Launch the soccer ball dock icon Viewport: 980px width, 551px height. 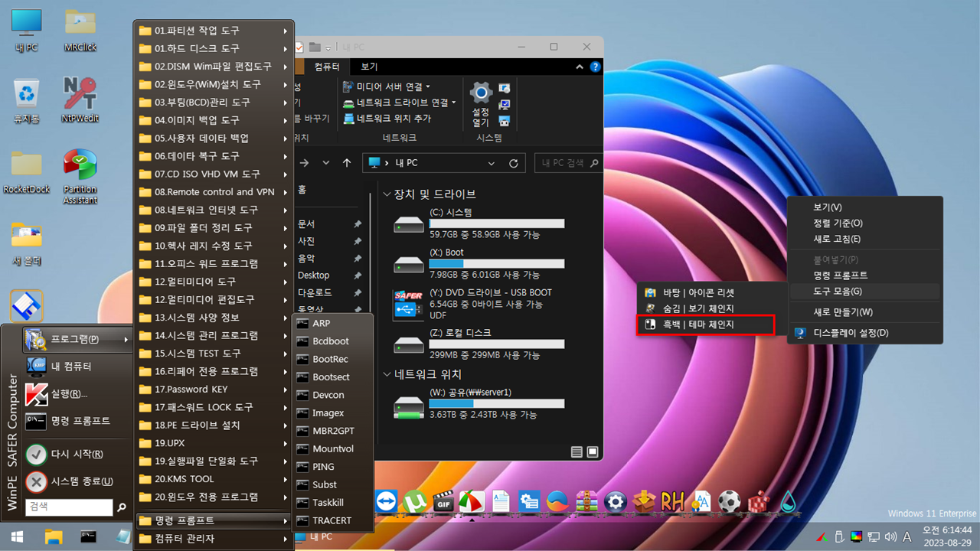pyautogui.click(x=730, y=501)
